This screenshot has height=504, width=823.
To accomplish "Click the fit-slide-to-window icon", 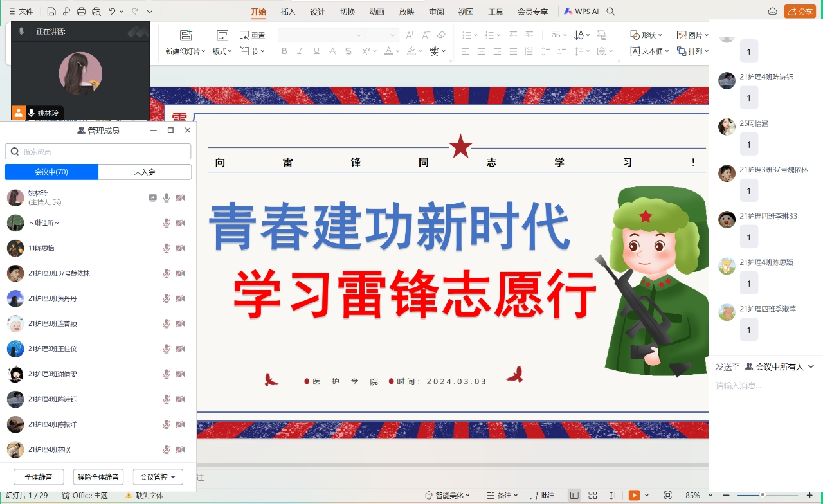I will 667,495.
